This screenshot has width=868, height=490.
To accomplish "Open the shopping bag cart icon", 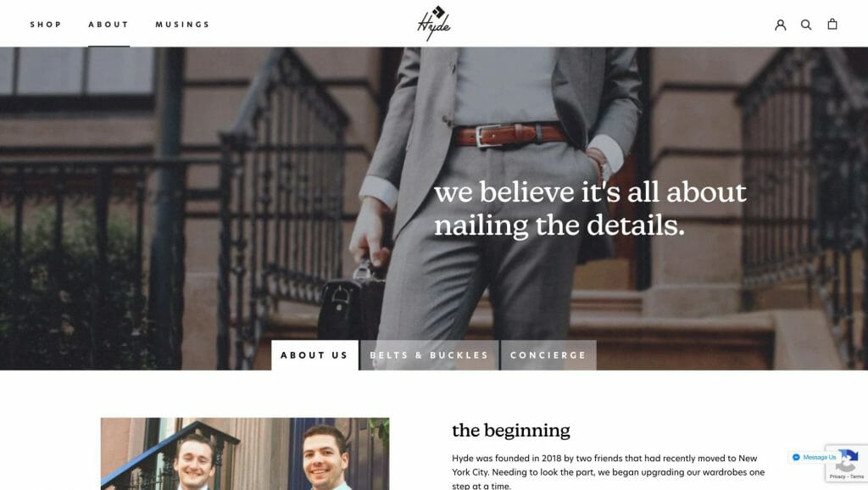I will [x=832, y=24].
